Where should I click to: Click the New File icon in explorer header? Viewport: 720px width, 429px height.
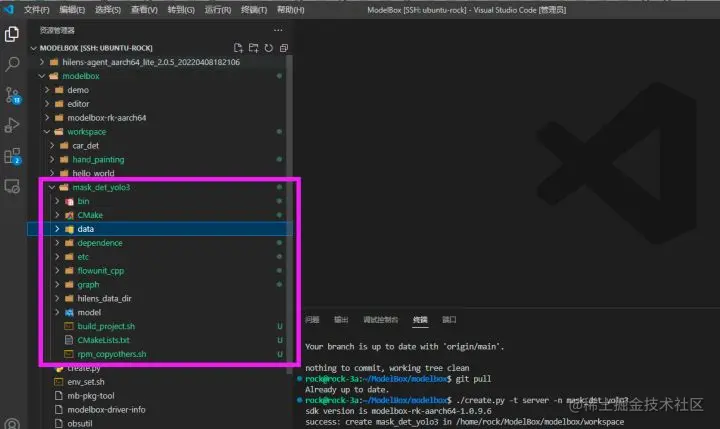click(x=238, y=48)
